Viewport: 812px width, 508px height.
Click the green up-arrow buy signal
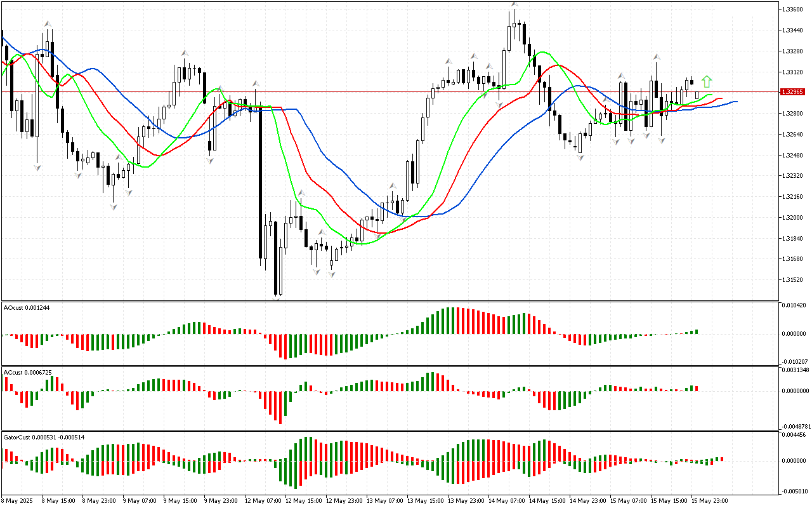[707, 81]
